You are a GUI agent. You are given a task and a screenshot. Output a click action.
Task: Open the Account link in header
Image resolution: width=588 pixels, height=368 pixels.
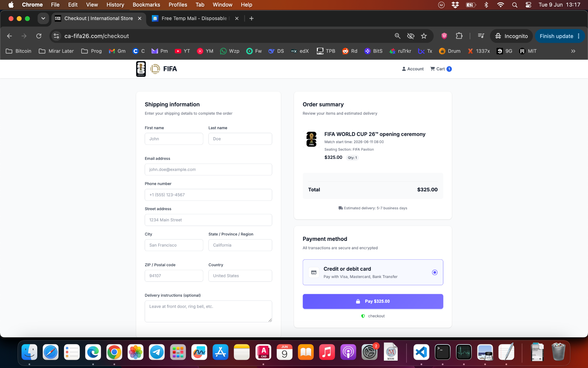tap(413, 69)
